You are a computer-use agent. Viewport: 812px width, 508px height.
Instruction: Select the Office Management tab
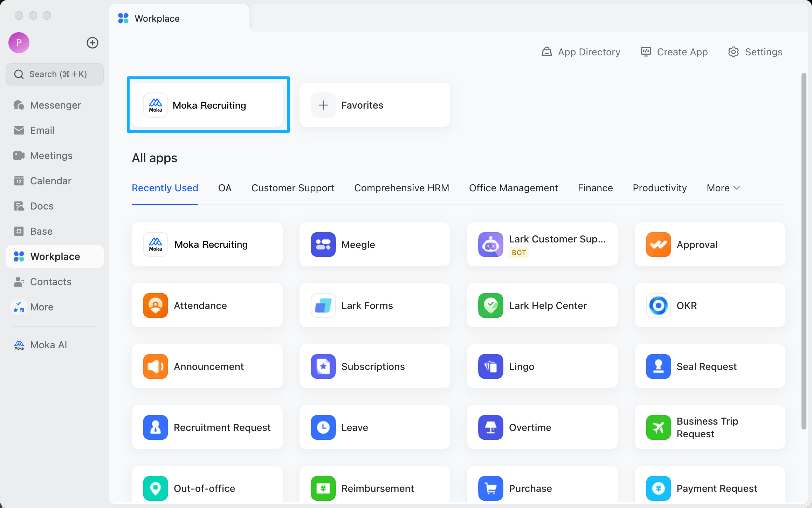point(514,188)
